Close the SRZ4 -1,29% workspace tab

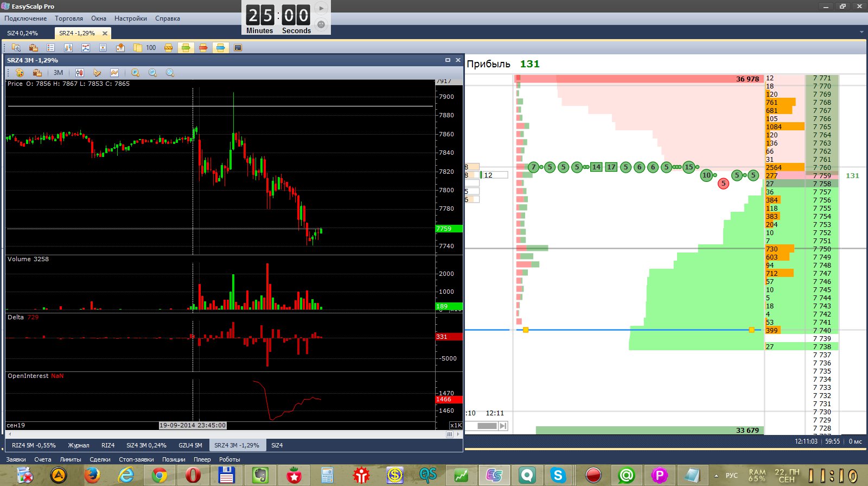click(x=105, y=33)
